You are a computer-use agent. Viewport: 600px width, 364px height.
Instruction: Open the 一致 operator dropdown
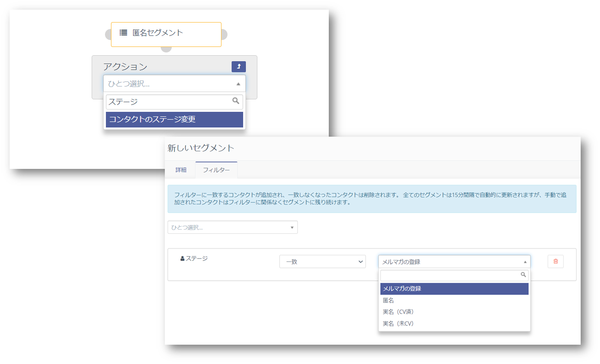pyautogui.click(x=322, y=261)
